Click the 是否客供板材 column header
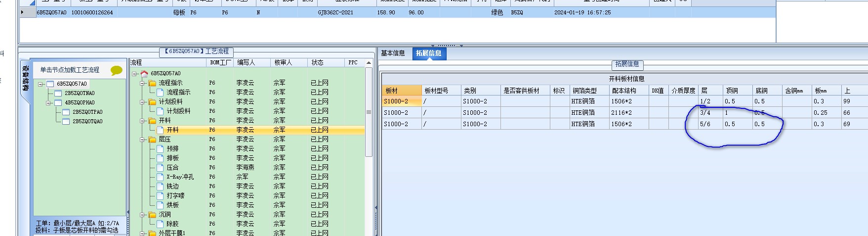This screenshot has width=868, height=236. [x=525, y=91]
